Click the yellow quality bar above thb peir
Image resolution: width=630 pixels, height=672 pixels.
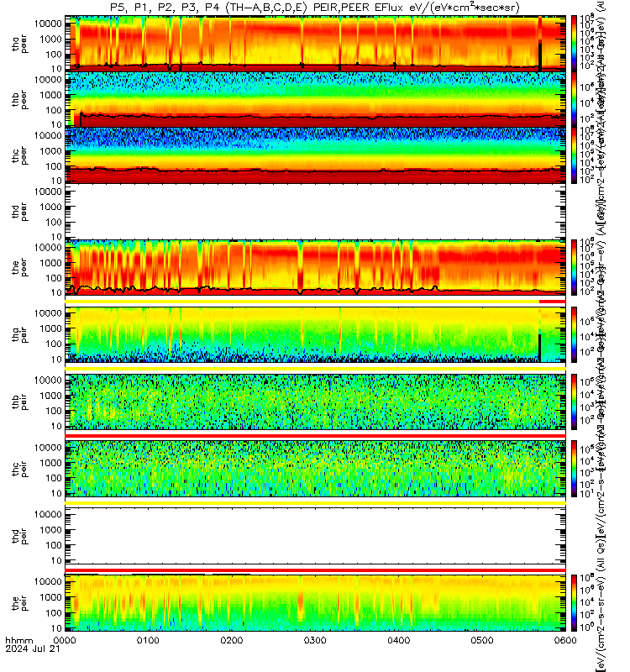pyautogui.click(x=316, y=369)
